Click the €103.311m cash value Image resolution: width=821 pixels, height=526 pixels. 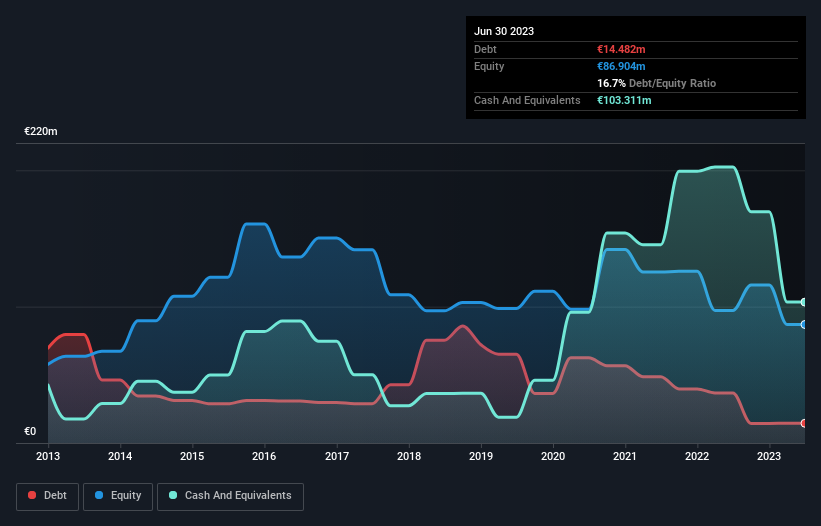[x=624, y=100]
